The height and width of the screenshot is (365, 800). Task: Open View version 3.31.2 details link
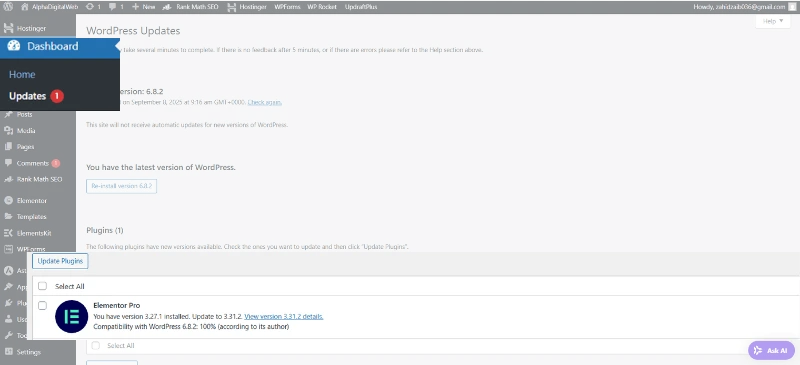point(284,317)
